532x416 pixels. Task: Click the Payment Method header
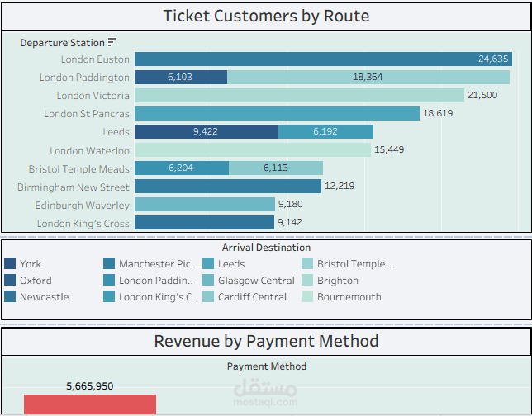[266, 366]
